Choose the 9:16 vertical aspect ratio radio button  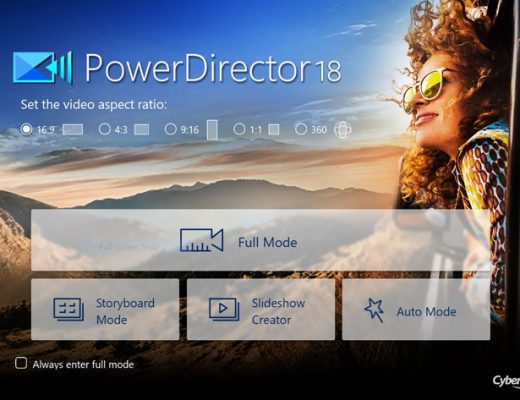tap(170, 129)
